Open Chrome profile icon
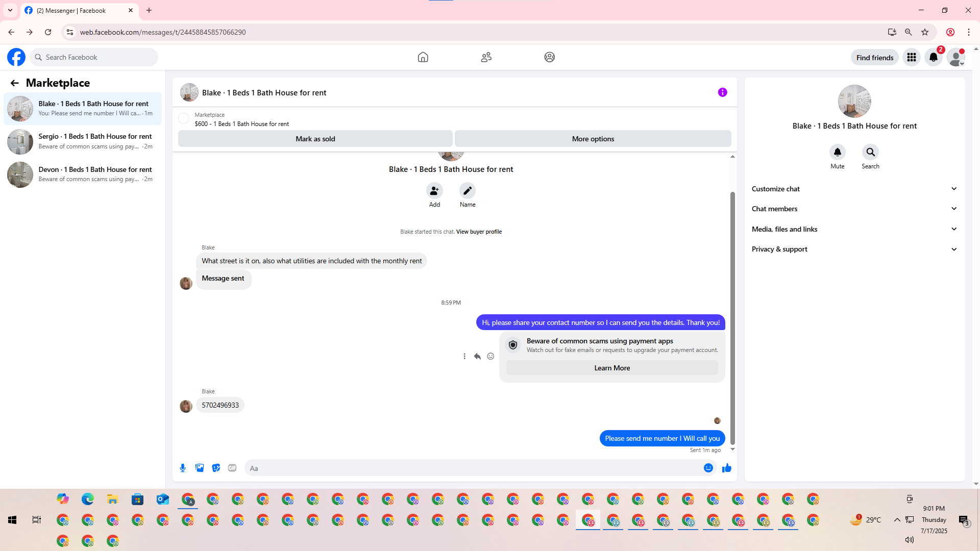 click(950, 32)
